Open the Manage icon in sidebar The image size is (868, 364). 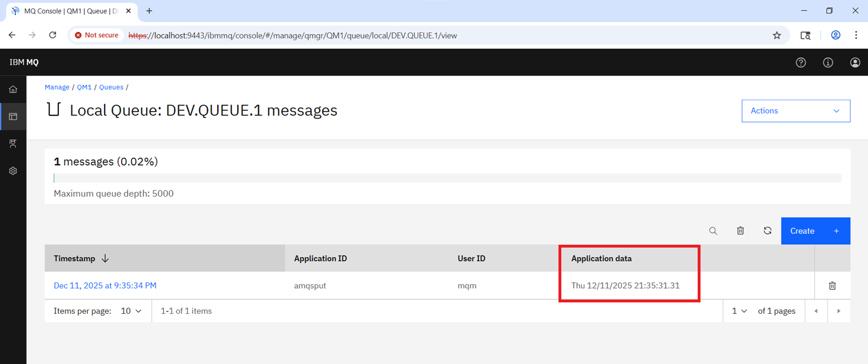pos(13,116)
